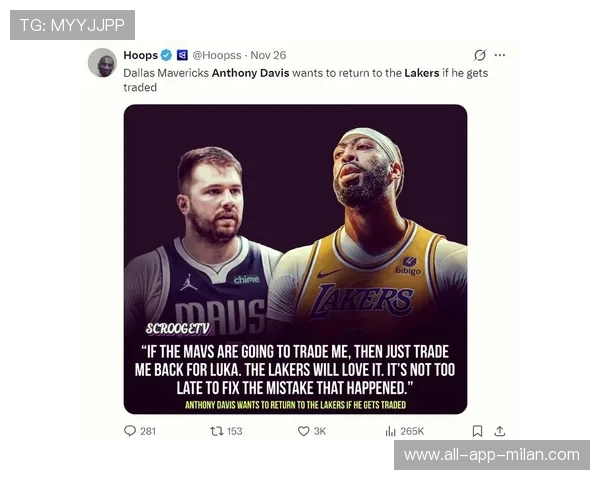Click the Hoops display name
Image resolution: width=600 pixels, height=480 pixels.
tap(140, 55)
